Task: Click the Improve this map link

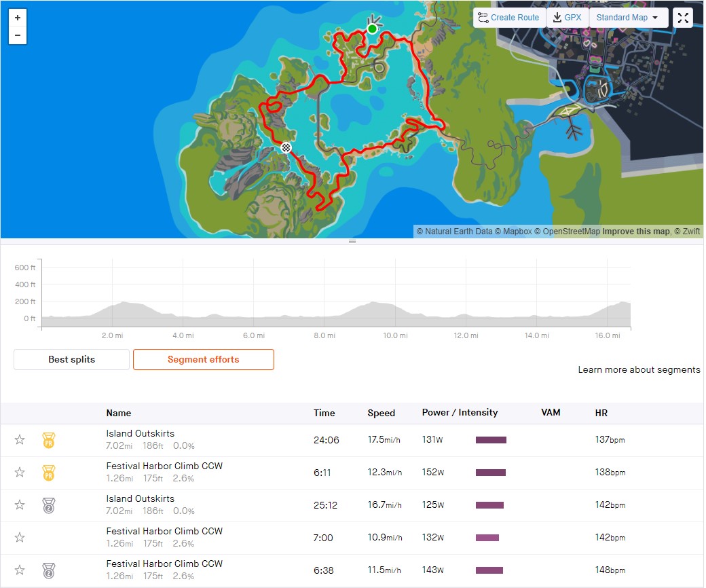Action: pyautogui.click(x=637, y=232)
